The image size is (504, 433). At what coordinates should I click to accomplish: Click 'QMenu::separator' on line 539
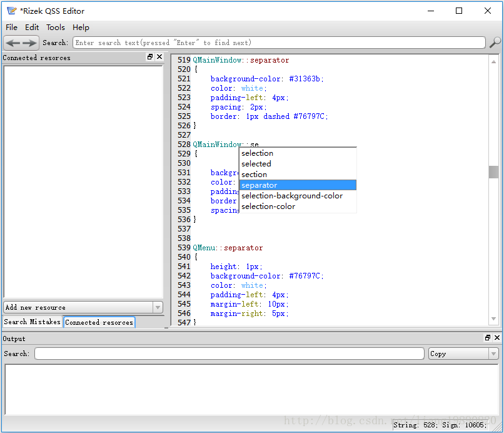click(228, 248)
